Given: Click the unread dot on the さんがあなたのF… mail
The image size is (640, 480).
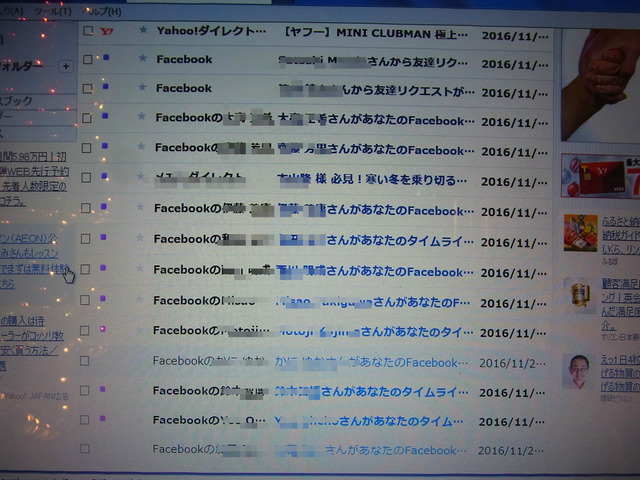Looking at the screenshot, I should click(x=103, y=298).
